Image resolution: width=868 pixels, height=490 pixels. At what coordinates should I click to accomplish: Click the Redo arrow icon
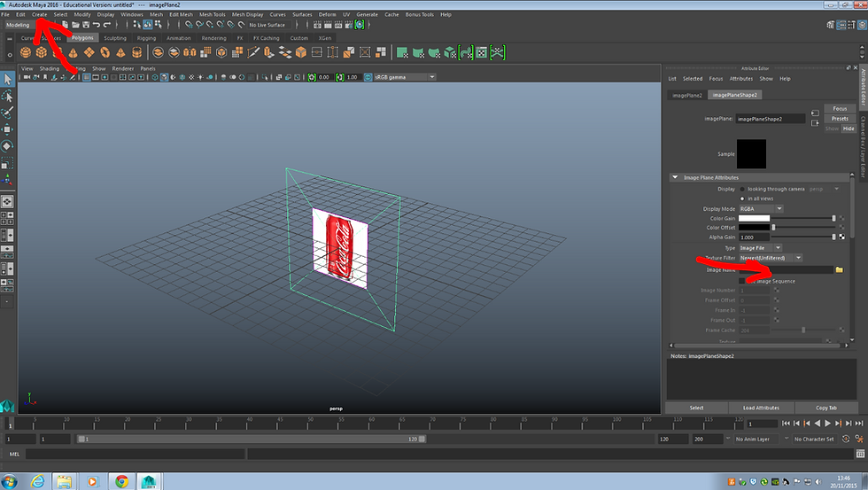[107, 25]
